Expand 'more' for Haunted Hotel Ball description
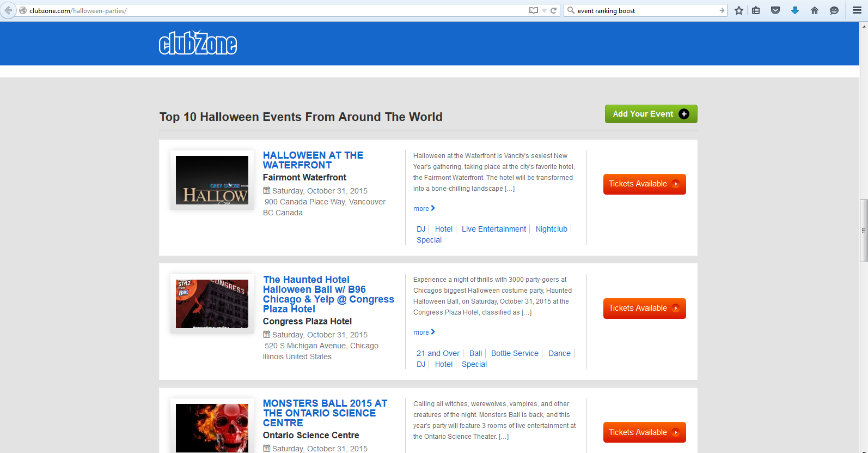Image resolution: width=868 pixels, height=453 pixels. [424, 332]
